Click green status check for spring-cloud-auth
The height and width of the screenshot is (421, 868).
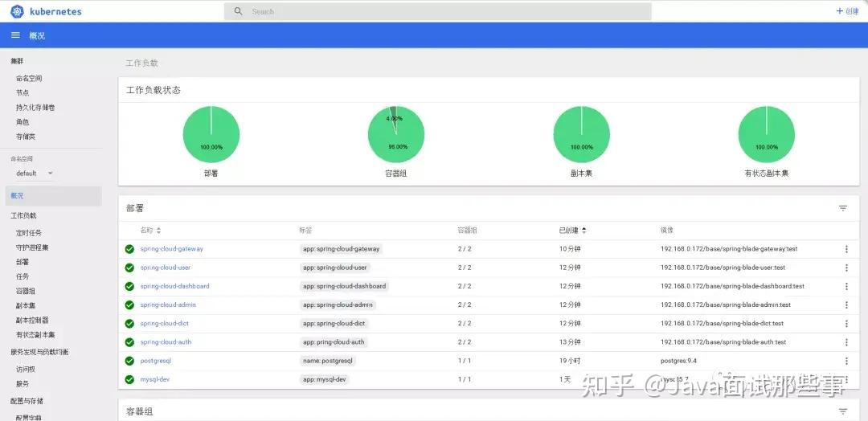[129, 342]
